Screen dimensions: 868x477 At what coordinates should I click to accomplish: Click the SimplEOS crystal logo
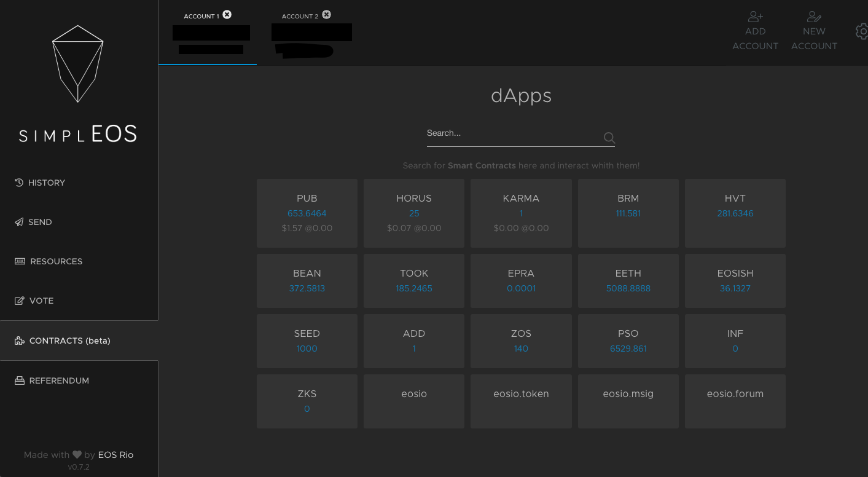[77, 63]
